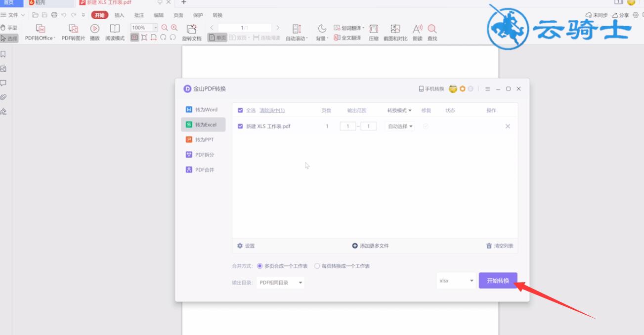The image size is (644, 335).
Task: Start 朗读 read aloud
Action: 418,33
